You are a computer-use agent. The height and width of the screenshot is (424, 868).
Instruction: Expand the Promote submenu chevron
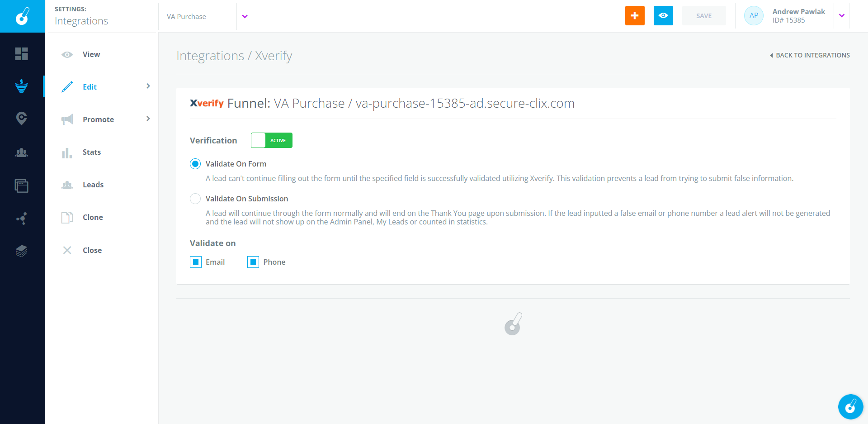pos(148,119)
